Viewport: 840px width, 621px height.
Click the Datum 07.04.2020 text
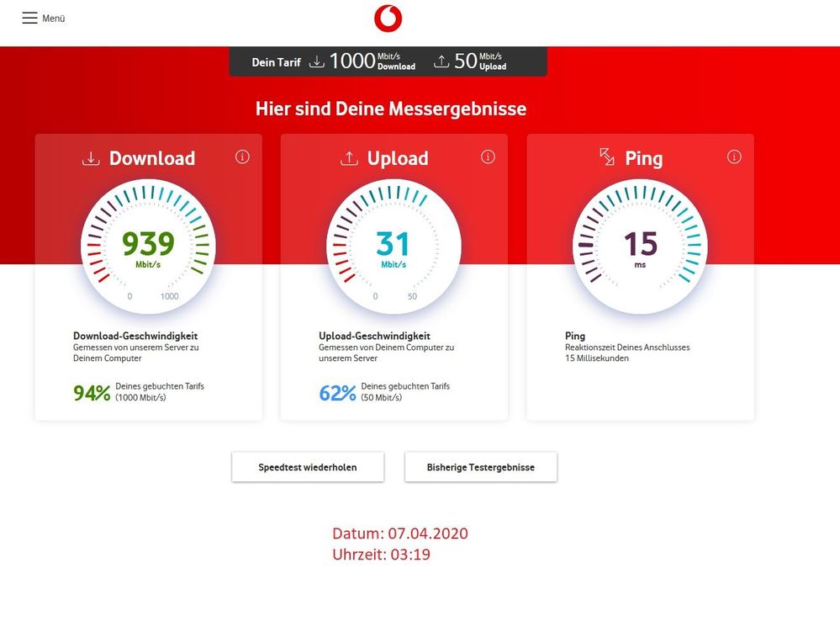point(399,533)
